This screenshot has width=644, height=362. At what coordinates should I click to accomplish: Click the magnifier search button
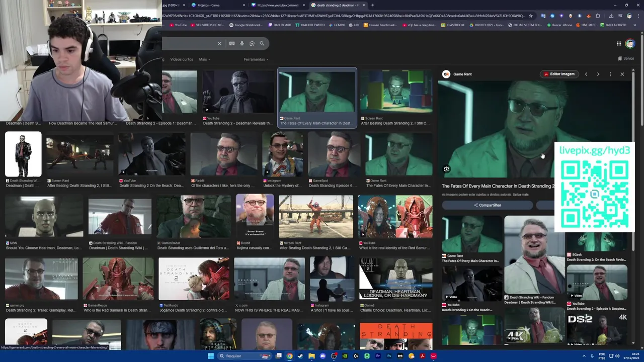262,44
